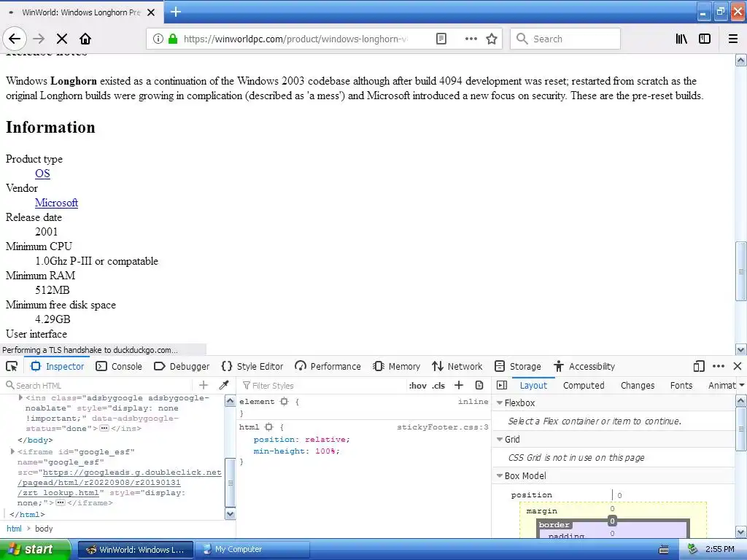Open a new browser tab
Image resolution: width=747 pixels, height=560 pixels.
(x=176, y=12)
